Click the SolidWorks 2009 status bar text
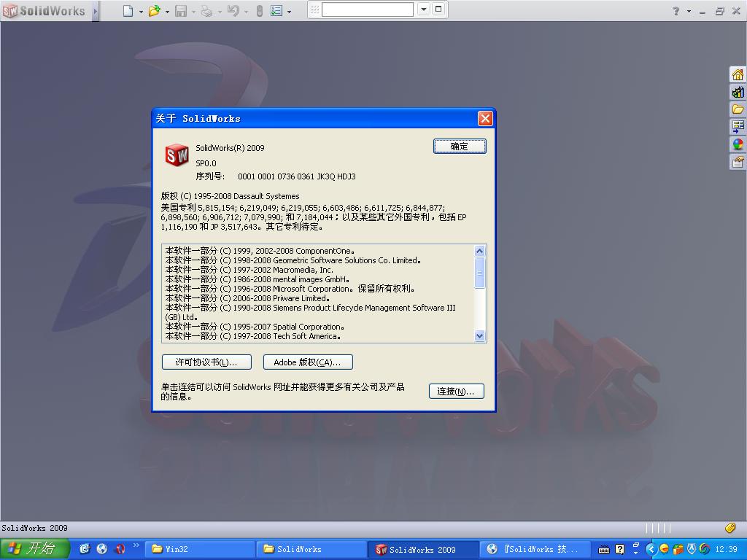 click(x=34, y=528)
